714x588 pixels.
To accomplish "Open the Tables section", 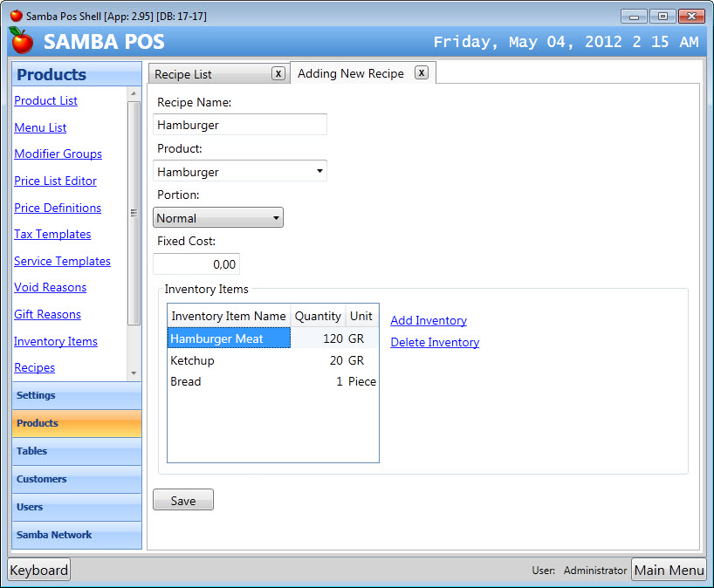I will click(x=77, y=451).
